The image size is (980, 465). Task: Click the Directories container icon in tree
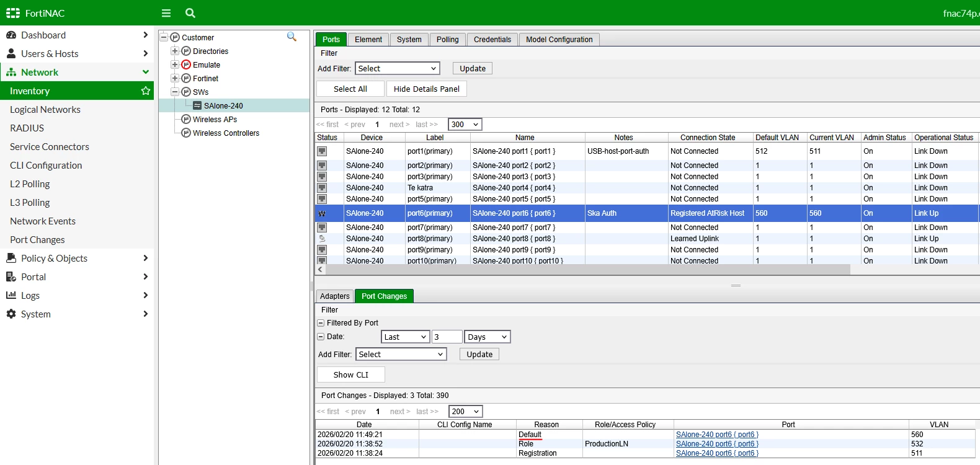[x=186, y=51]
